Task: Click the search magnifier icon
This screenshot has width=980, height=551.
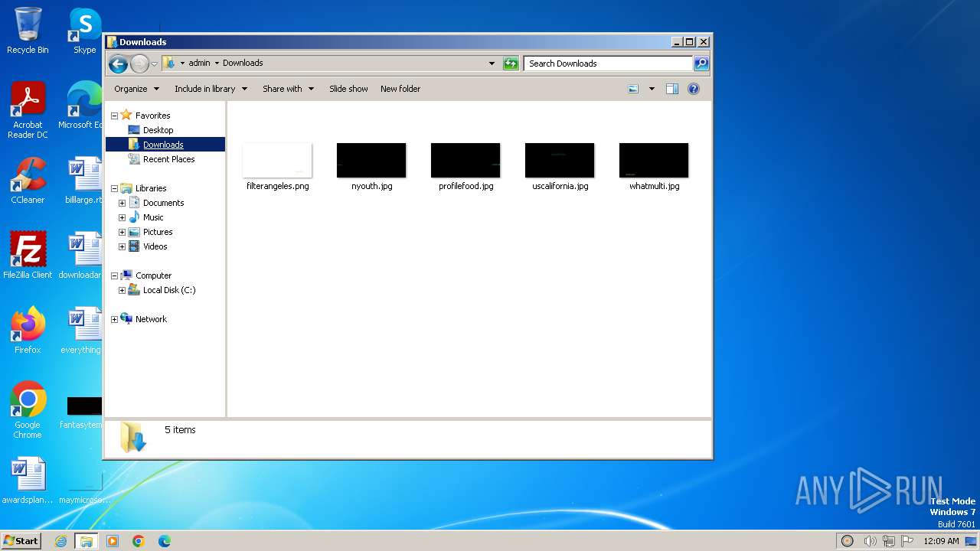Action: (x=701, y=64)
